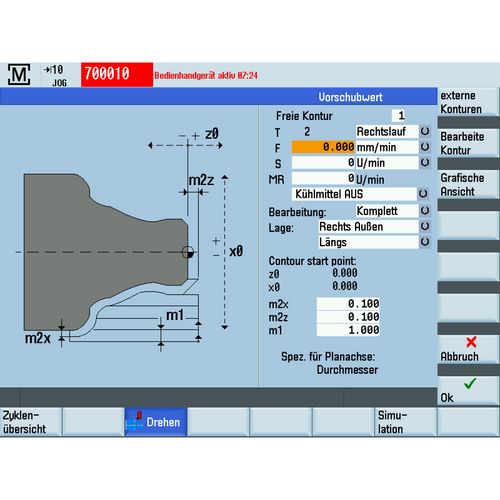Toggle the Kühlmittel AUS coolant selector

pos(423,194)
